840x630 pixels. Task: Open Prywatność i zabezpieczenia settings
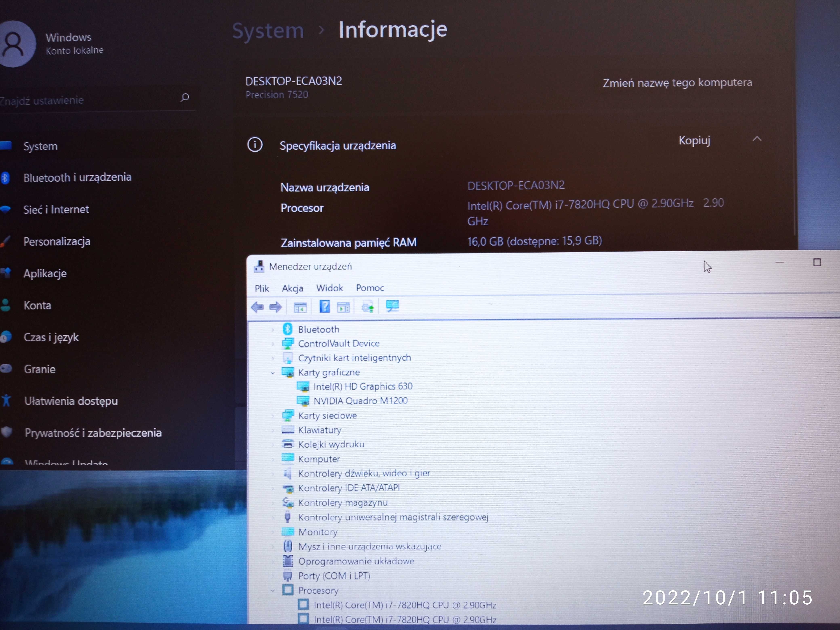pyautogui.click(x=93, y=433)
